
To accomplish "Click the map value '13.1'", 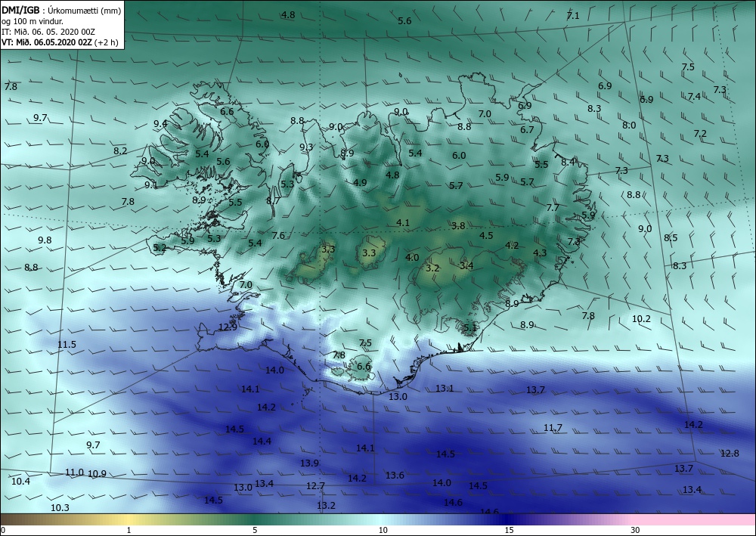I will (445, 388).
